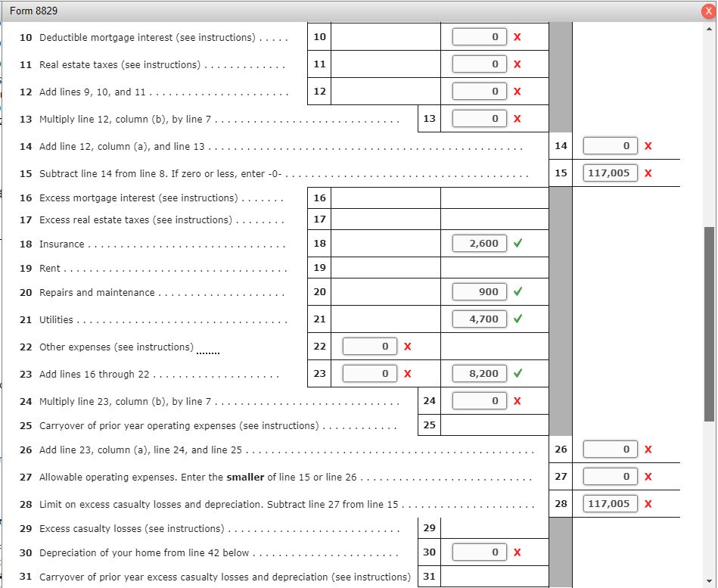Click line 24 input field
This screenshot has height=588, width=718.
(x=480, y=400)
